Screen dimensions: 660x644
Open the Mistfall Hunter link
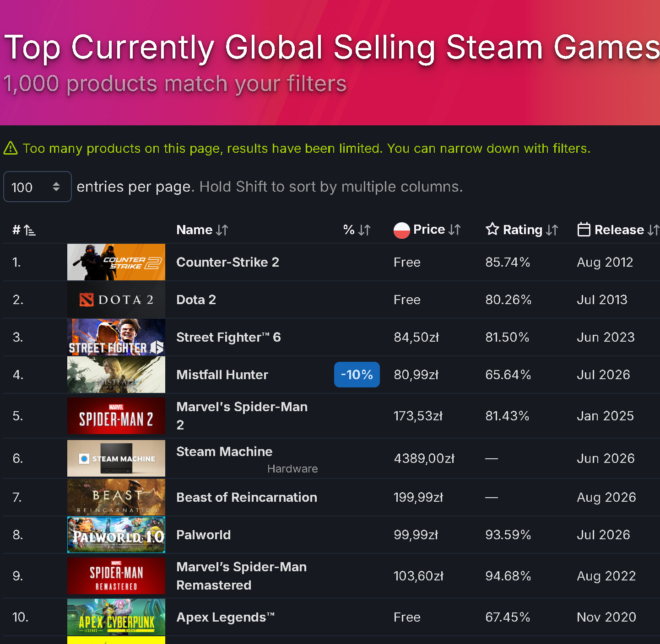[x=222, y=375]
